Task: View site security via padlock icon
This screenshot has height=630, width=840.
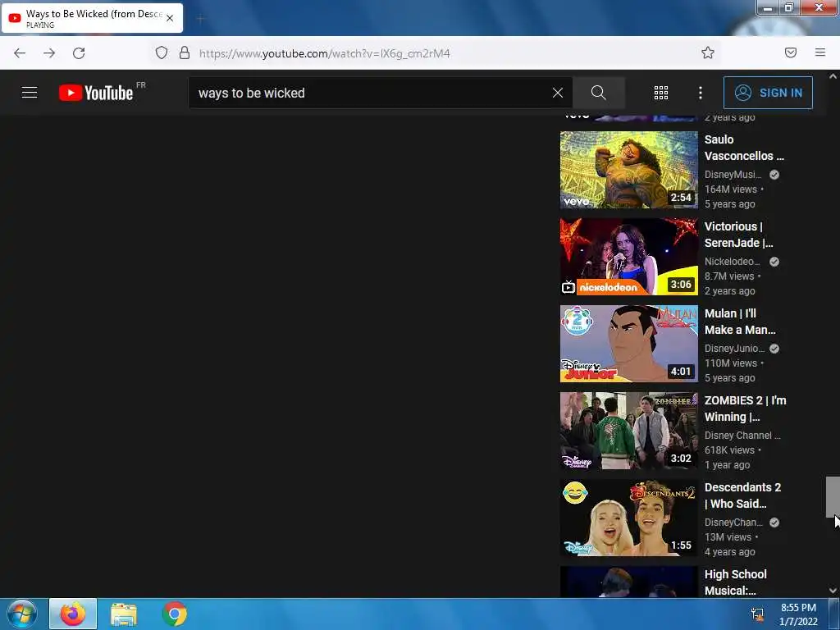Action: tap(185, 53)
